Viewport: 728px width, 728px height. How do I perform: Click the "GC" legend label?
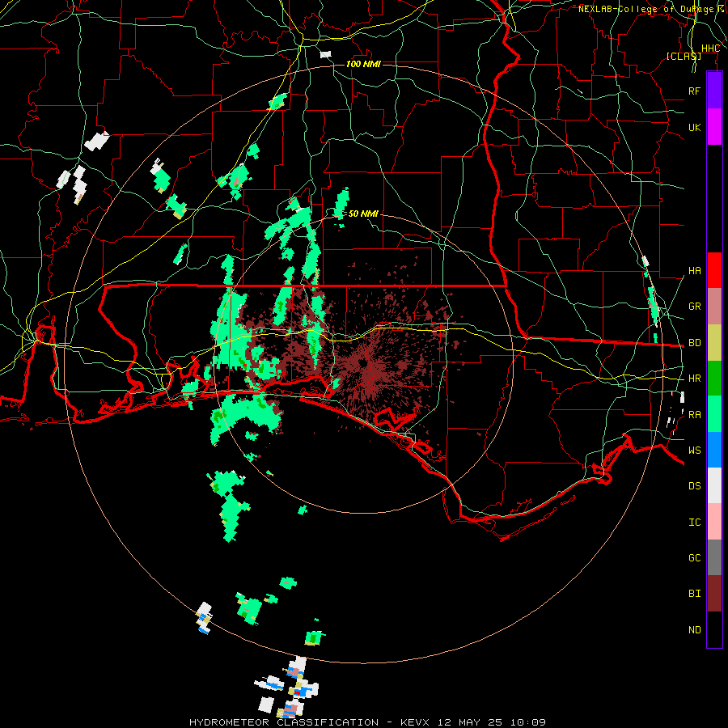pyautogui.click(x=694, y=558)
